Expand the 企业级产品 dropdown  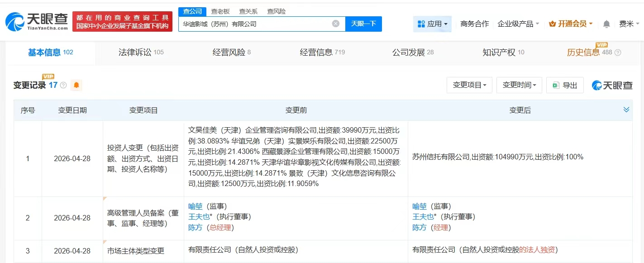point(518,24)
